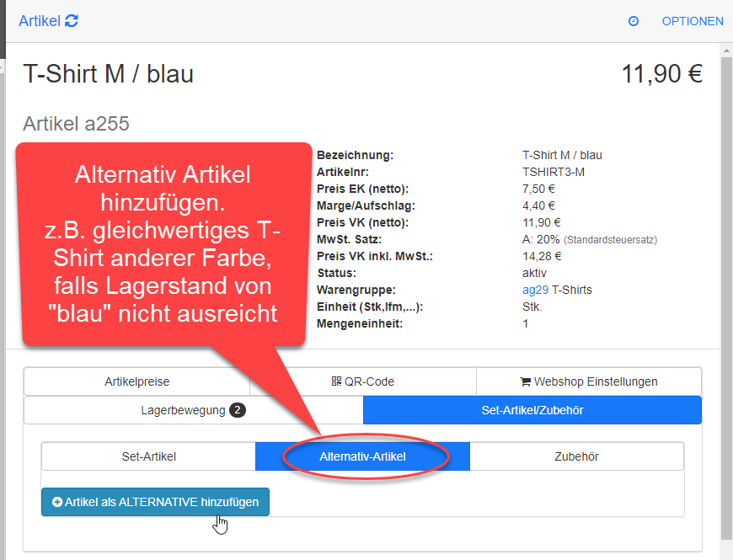Switch to the Lagerbewegung tab
This screenshot has height=560, width=733.
pos(194,410)
